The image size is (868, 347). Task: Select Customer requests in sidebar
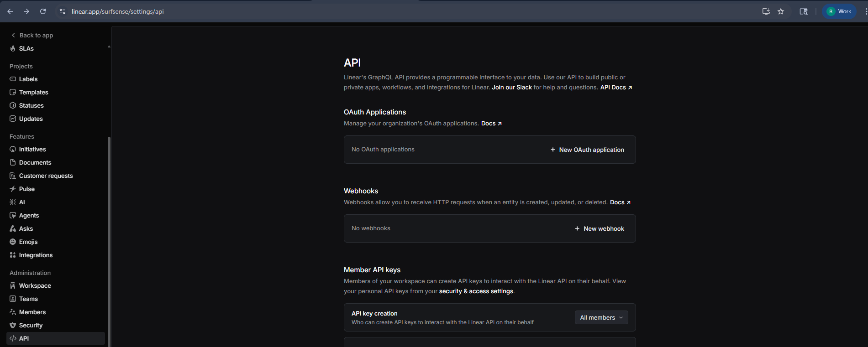point(46,176)
